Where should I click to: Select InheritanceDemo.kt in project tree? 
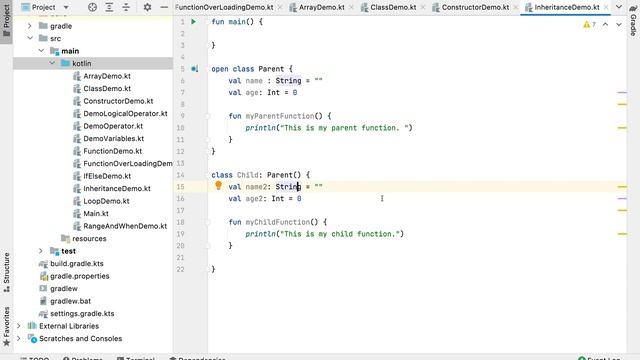(117, 189)
